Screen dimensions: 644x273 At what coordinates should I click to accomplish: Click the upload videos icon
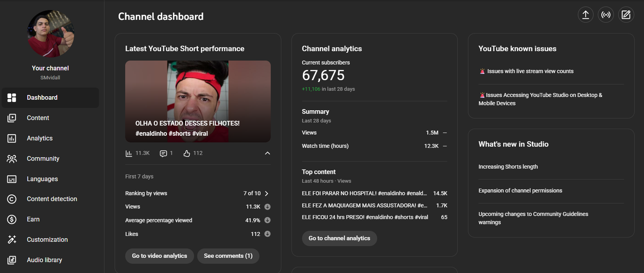(586, 15)
